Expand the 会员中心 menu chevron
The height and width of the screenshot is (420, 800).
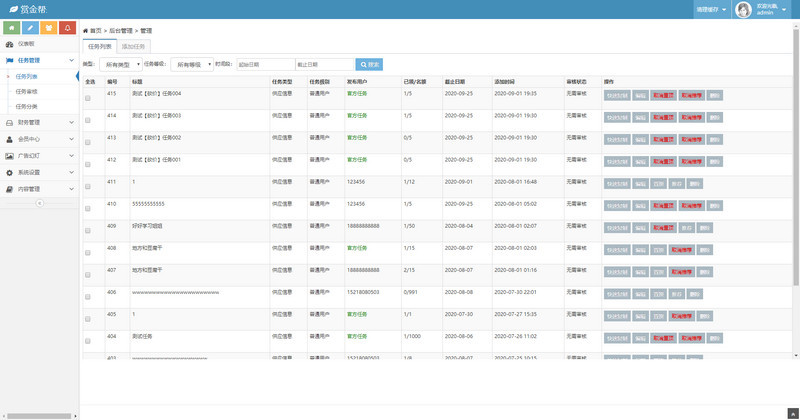click(71, 139)
